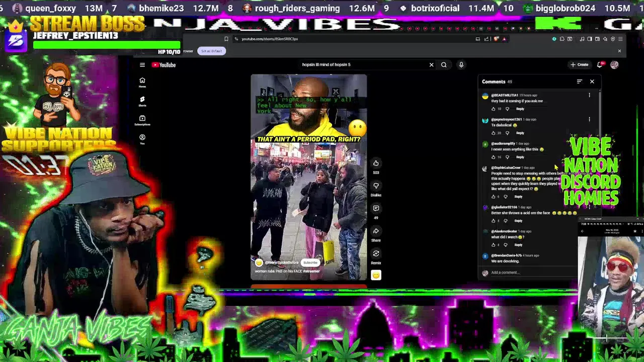
Task: Open @SophieLuisaCrow's commenter profile
Action: pos(506,167)
